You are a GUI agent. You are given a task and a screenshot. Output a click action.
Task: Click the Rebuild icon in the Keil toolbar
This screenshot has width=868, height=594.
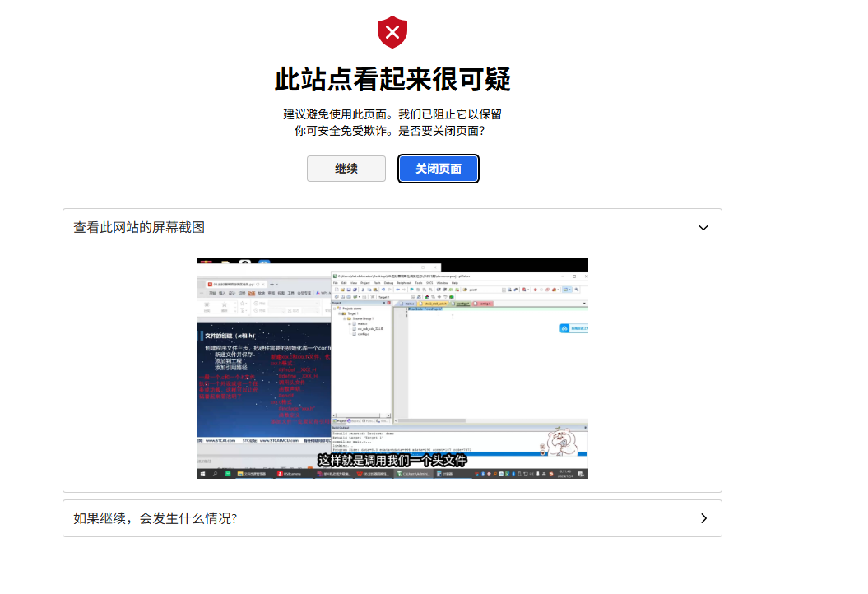348,297
